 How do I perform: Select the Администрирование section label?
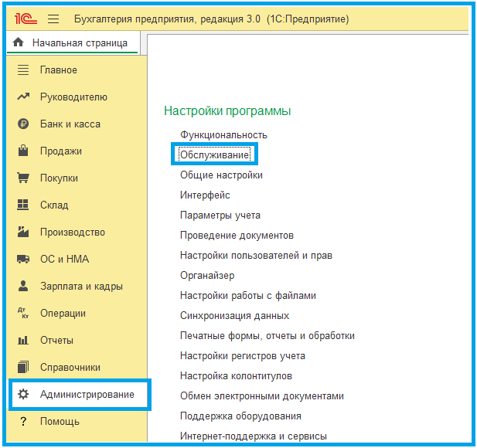click(x=87, y=394)
